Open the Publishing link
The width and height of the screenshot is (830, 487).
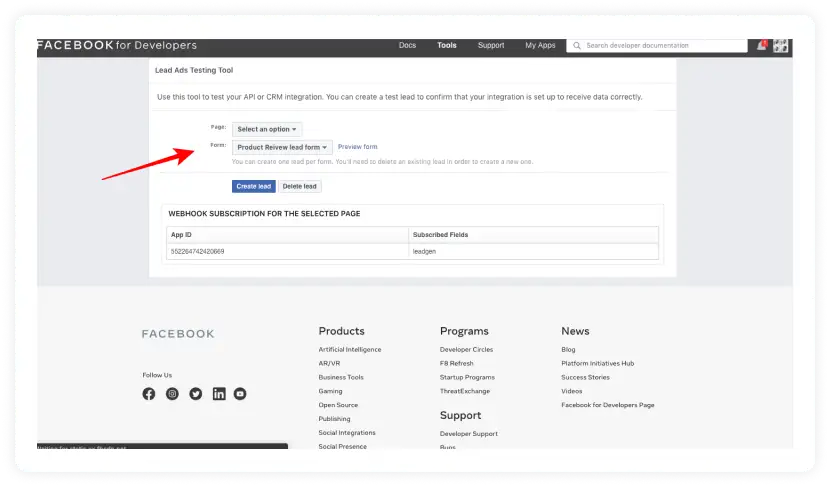tap(334, 419)
